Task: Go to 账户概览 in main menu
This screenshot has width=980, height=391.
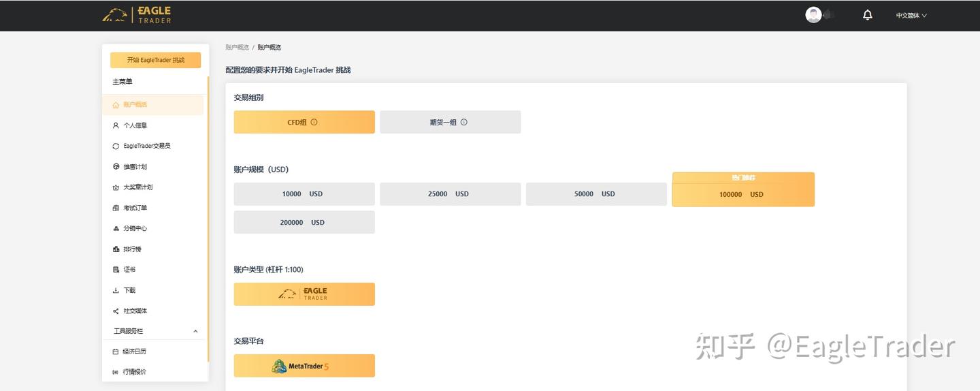Action: coord(135,105)
